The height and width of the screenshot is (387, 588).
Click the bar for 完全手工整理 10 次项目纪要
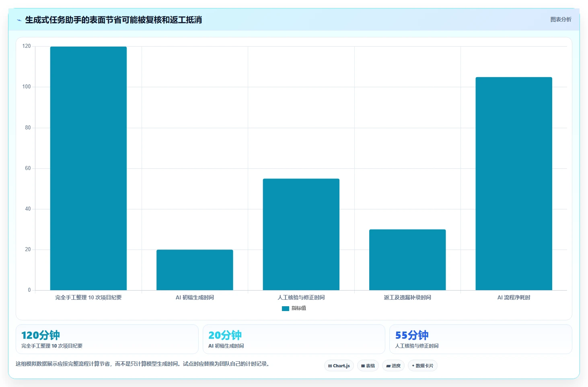tap(88, 168)
